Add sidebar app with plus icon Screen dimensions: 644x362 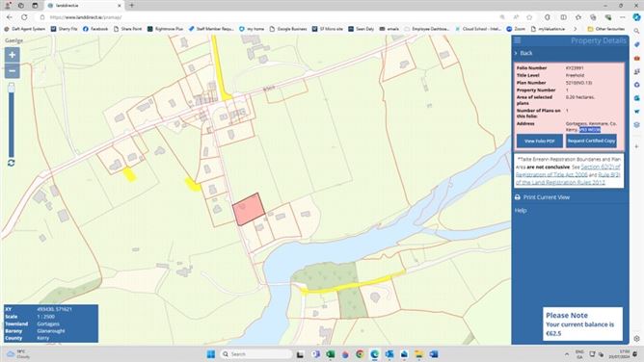tap(636, 146)
